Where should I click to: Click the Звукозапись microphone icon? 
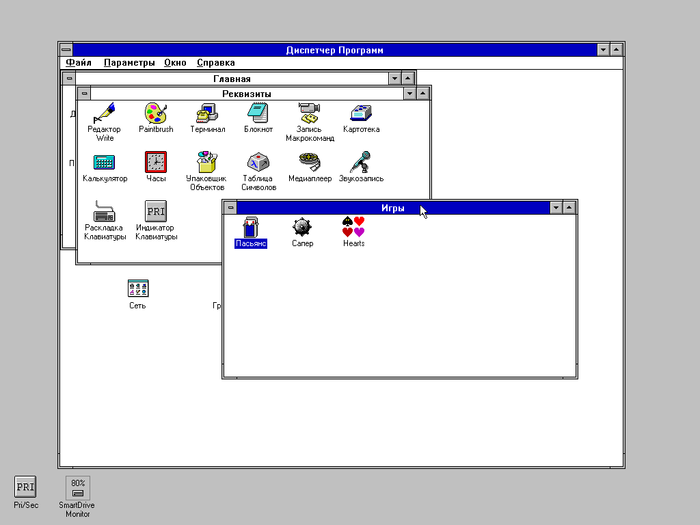click(361, 162)
